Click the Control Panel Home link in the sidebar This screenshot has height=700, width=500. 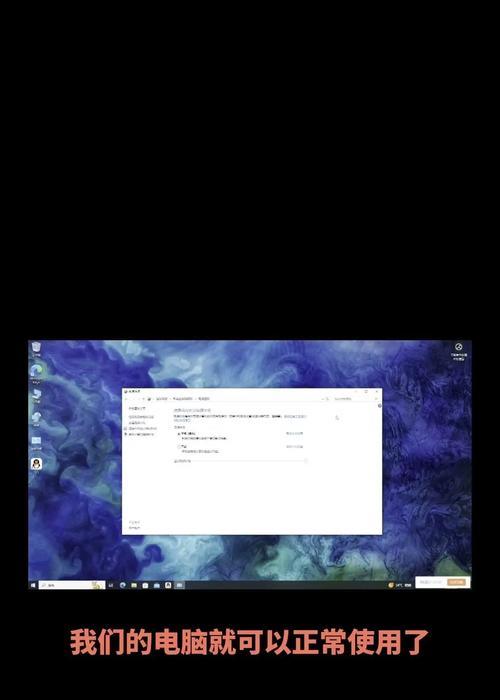pos(137,408)
